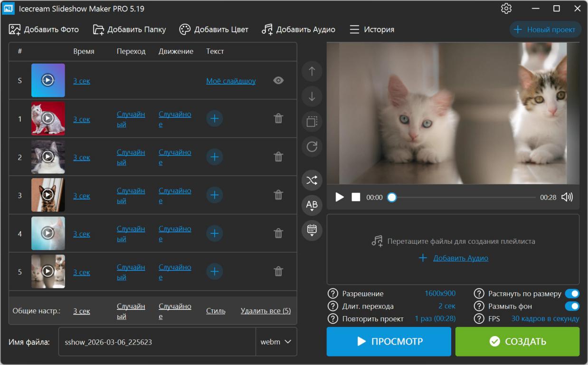This screenshot has width=588, height=365.
Task: Add text to slide 1 plus icon
Action: click(214, 118)
